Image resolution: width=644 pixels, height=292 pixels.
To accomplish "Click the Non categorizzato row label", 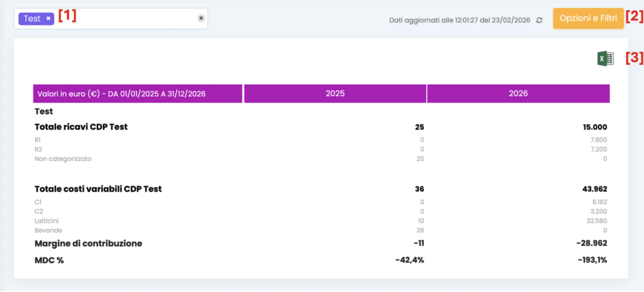I will [x=63, y=159].
